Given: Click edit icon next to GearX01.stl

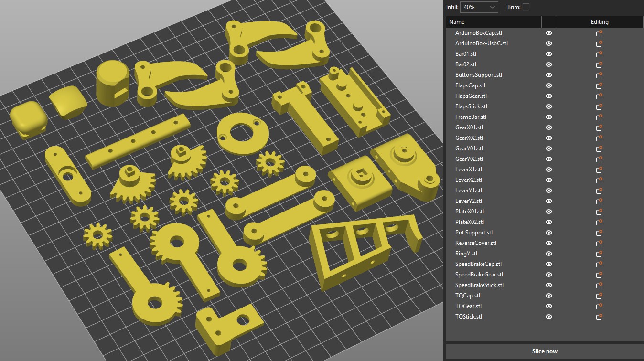Looking at the screenshot, I should (599, 127).
